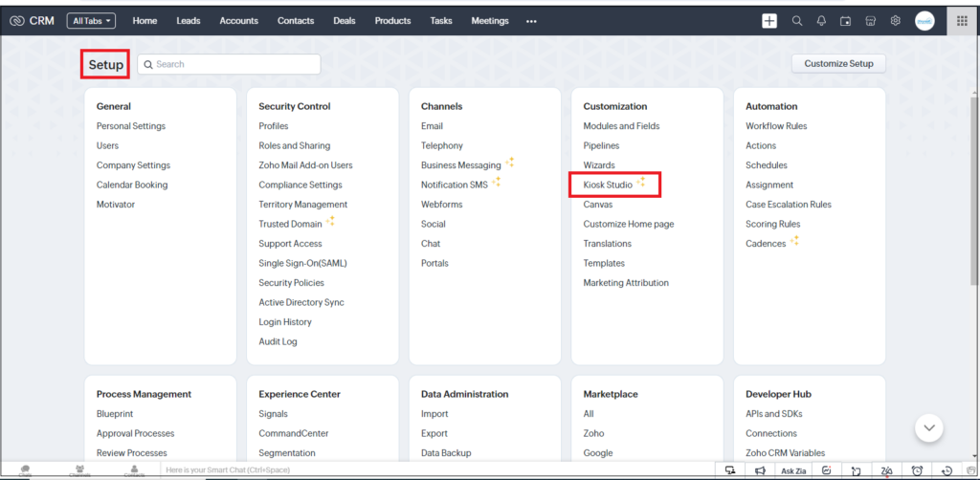Open Roles and Sharing
The image size is (980, 480).
point(295,145)
